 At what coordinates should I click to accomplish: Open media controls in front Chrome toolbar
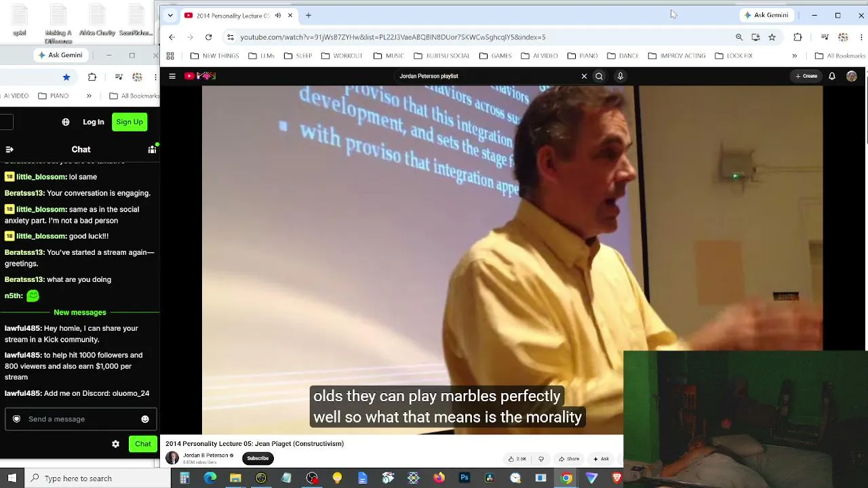[x=825, y=37]
